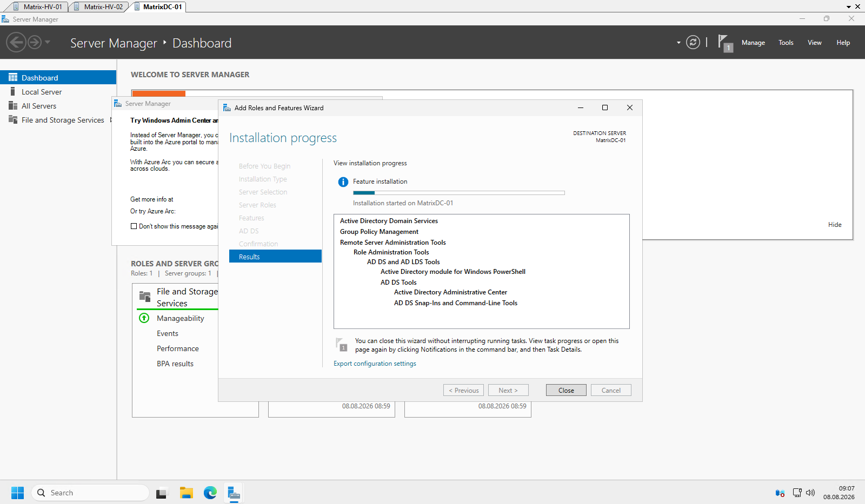Click the Previous button in the wizard
The width and height of the screenshot is (865, 504).
pos(463,390)
